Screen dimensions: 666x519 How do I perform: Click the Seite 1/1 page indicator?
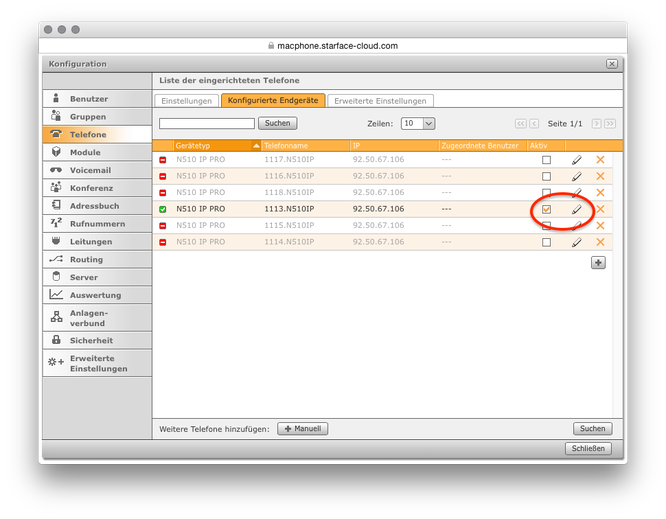(564, 124)
